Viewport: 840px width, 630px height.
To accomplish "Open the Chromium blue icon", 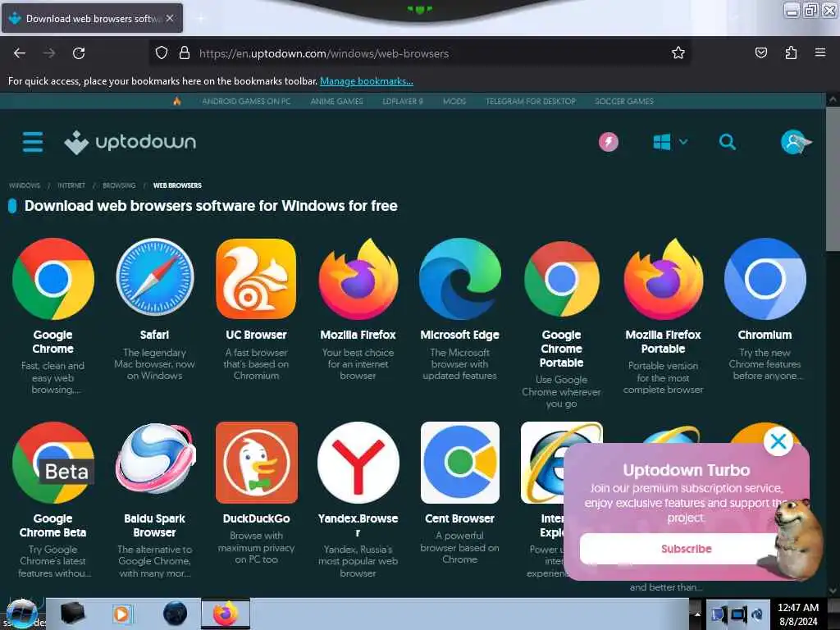I will [x=765, y=279].
